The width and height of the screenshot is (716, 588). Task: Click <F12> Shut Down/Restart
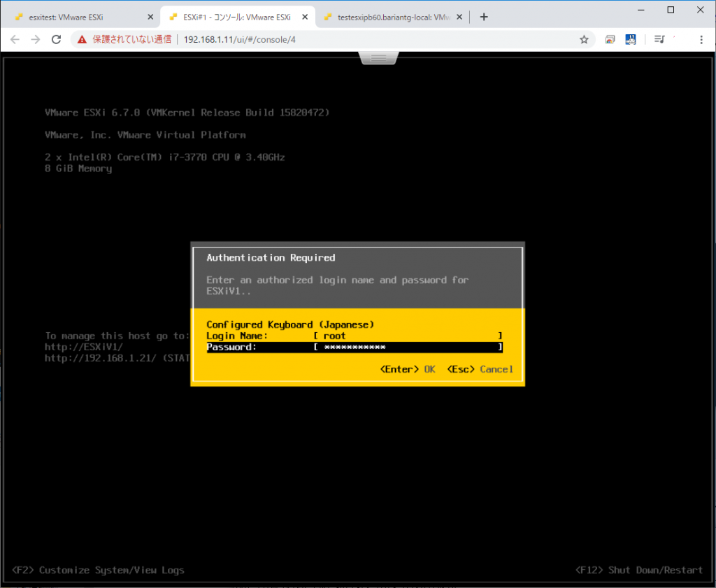coord(639,571)
